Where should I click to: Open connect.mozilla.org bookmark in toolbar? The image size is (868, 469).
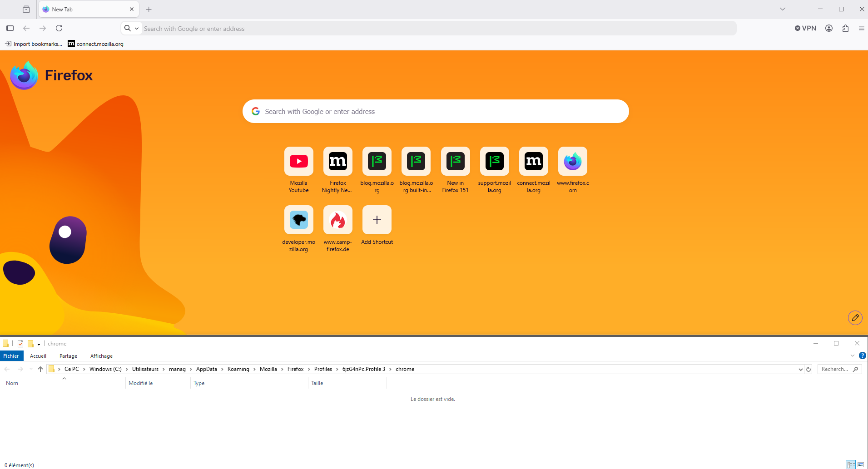pyautogui.click(x=95, y=44)
